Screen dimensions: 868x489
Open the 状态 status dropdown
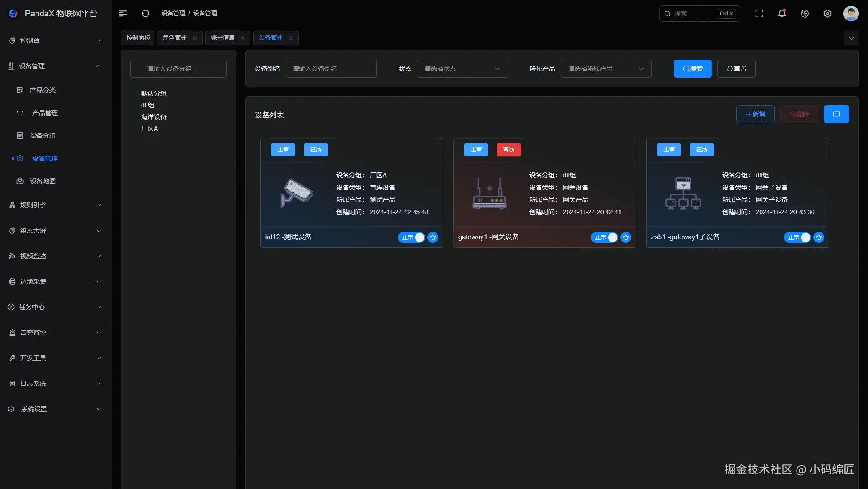click(x=462, y=69)
